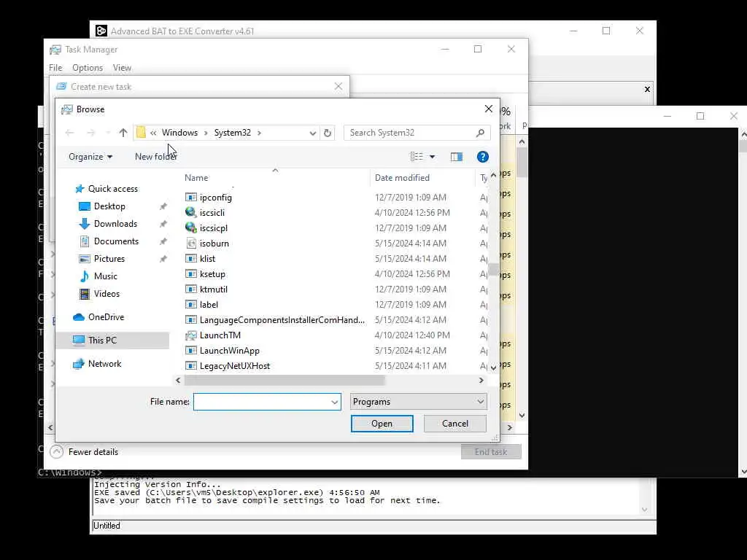Select the iscsicpl file icon

pos(191,227)
